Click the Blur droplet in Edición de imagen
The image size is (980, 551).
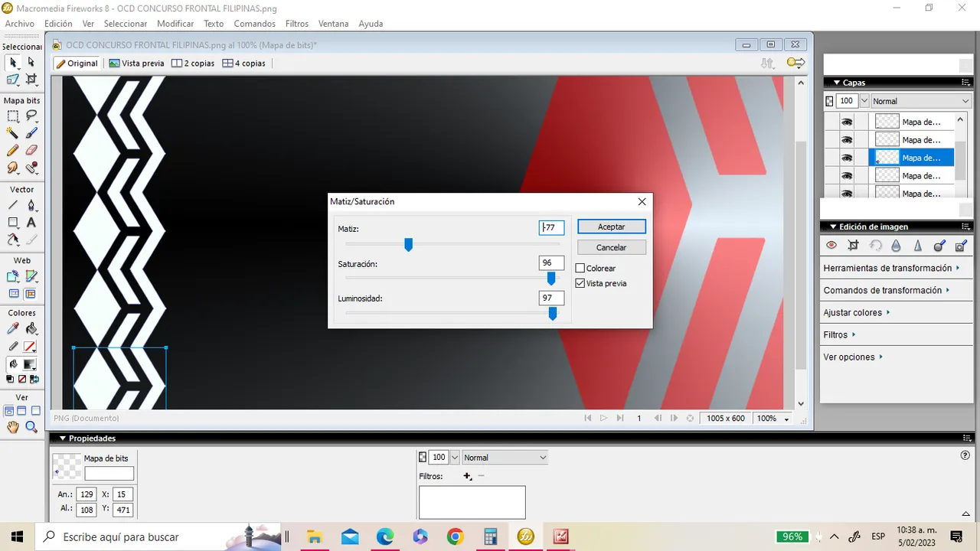pos(896,246)
